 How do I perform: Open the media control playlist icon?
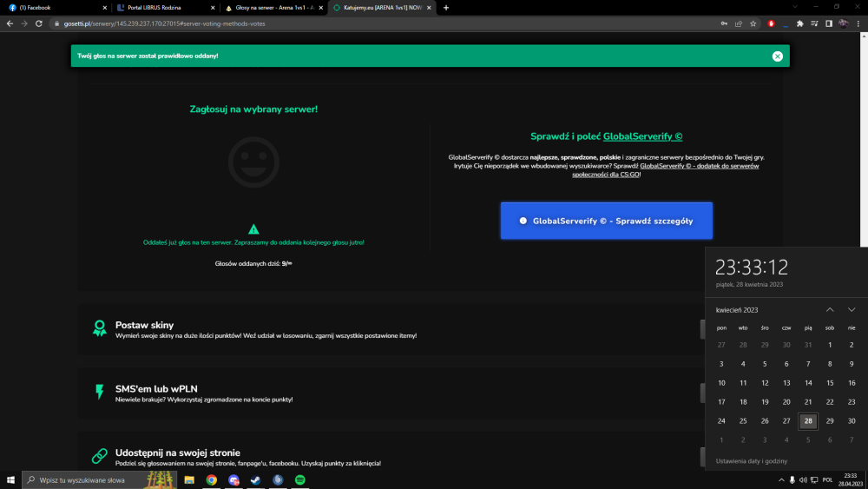tap(814, 23)
